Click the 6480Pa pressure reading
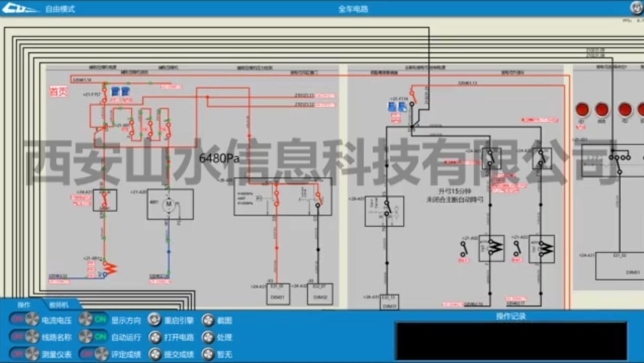The height and width of the screenshot is (363, 644). click(x=219, y=158)
